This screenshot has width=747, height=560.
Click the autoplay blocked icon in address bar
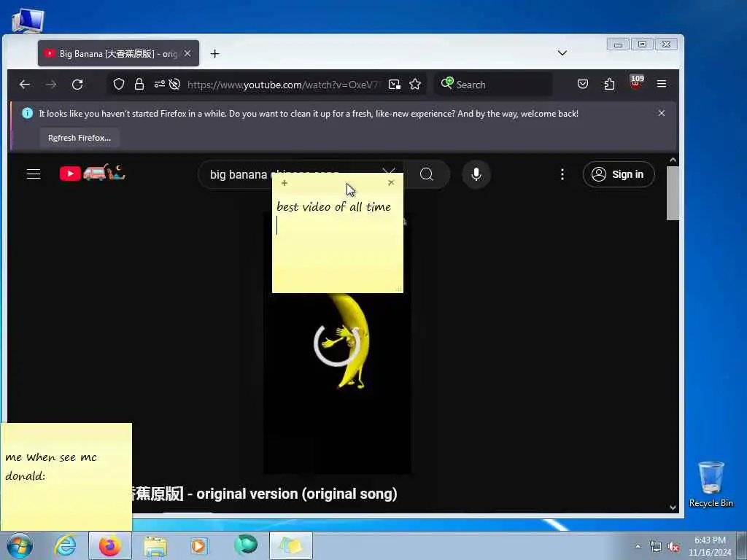pos(175,85)
